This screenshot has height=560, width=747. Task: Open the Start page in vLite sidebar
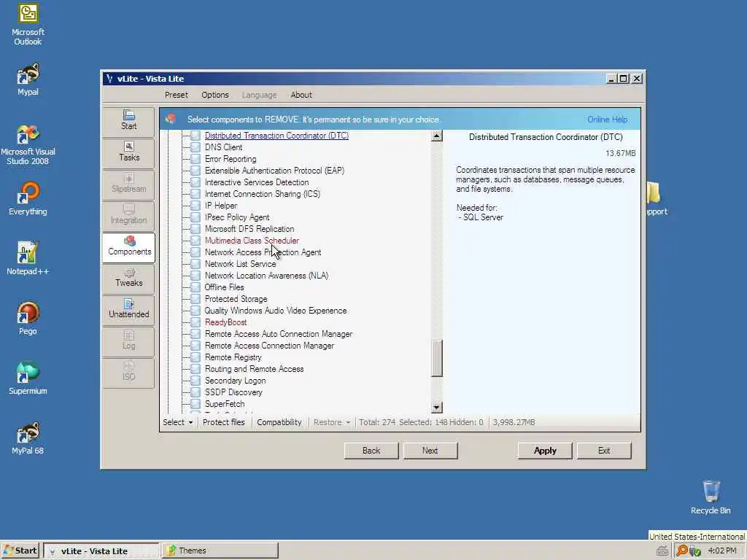[128, 122]
